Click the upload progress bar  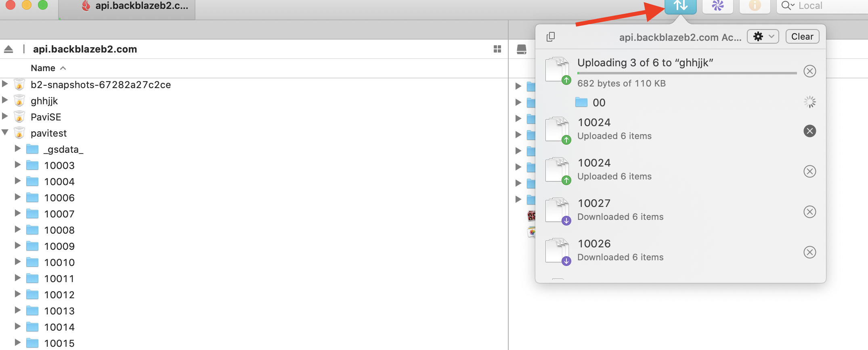[687, 73]
